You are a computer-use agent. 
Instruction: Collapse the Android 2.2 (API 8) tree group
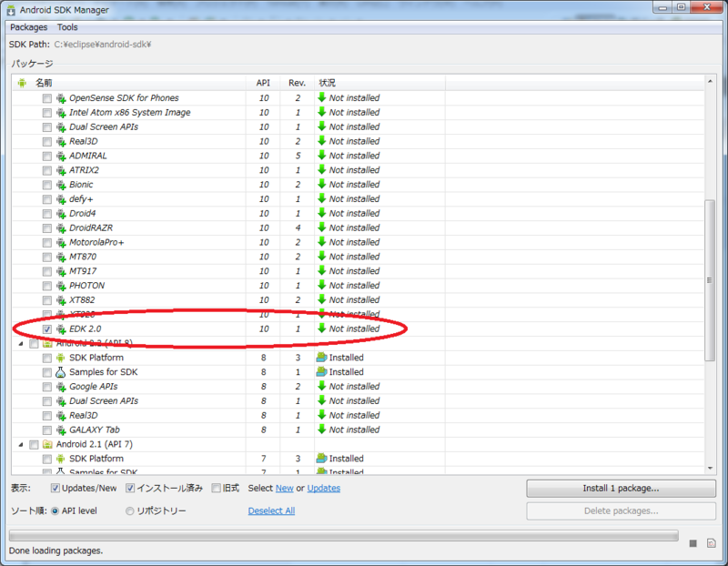pyautogui.click(x=21, y=344)
